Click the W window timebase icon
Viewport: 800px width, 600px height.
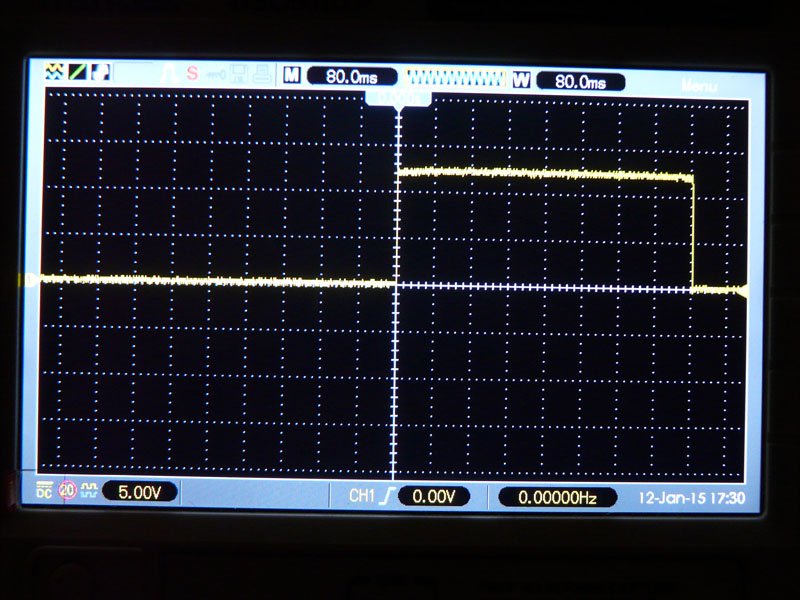521,80
